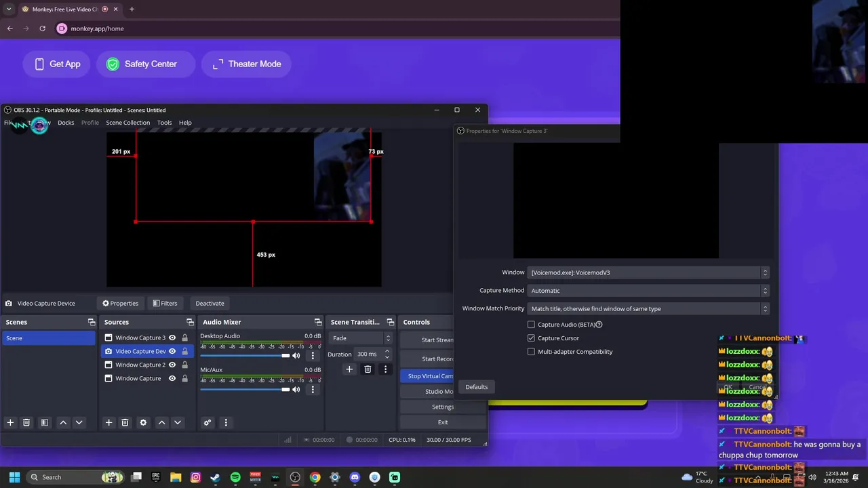Lock the Video Capture Device source
This screenshot has width=868, height=488.
(184, 351)
